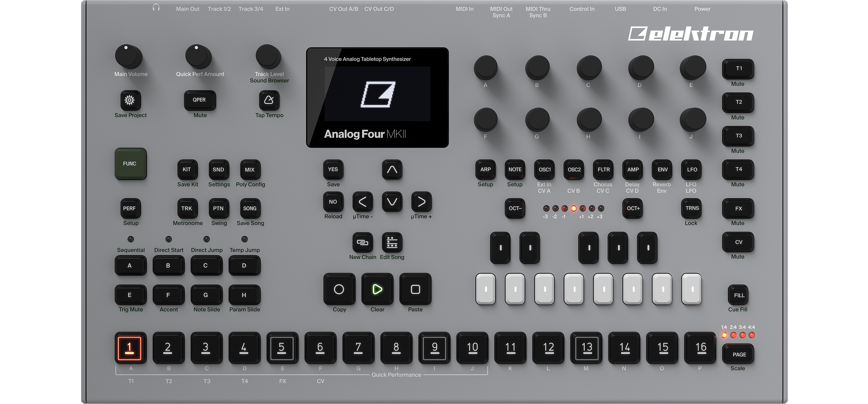Image resolution: width=868 pixels, height=404 pixels.
Task: Raise the octave with OCT+ button
Action: click(633, 209)
